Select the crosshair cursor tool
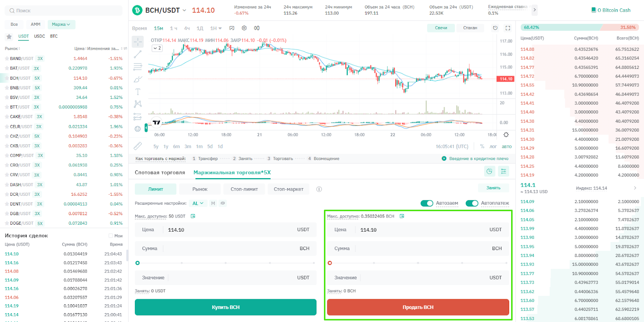Image resolution: width=644 pixels, height=322 pixels. tap(138, 42)
